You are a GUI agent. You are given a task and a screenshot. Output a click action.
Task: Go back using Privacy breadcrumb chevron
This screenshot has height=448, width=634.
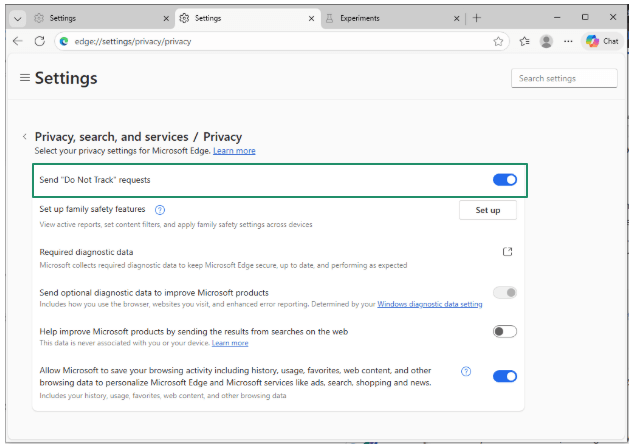pyautogui.click(x=24, y=137)
